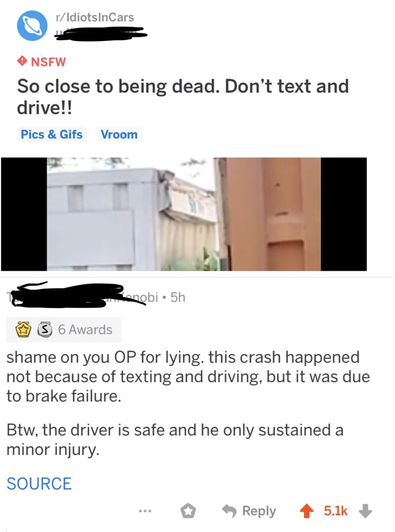This screenshot has width=395, height=532.
Task: Filter by the Pics & Gifs flair
Action: click(51, 135)
